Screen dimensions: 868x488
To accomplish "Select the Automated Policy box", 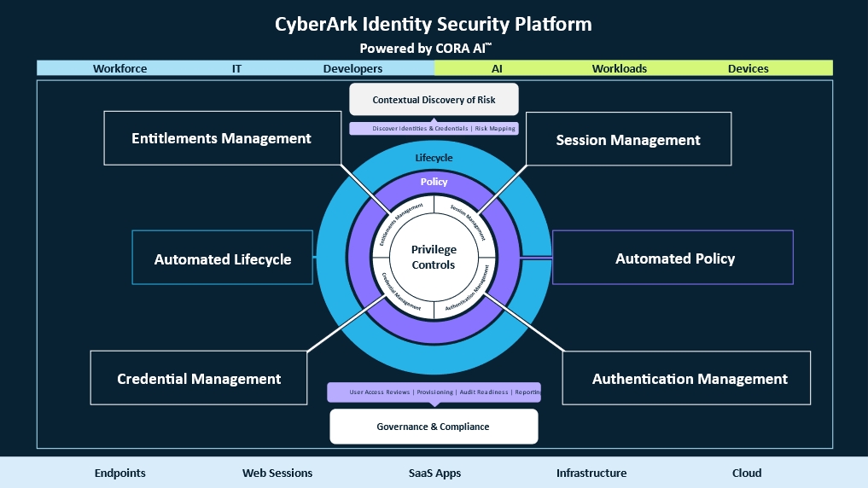I will click(x=674, y=258).
